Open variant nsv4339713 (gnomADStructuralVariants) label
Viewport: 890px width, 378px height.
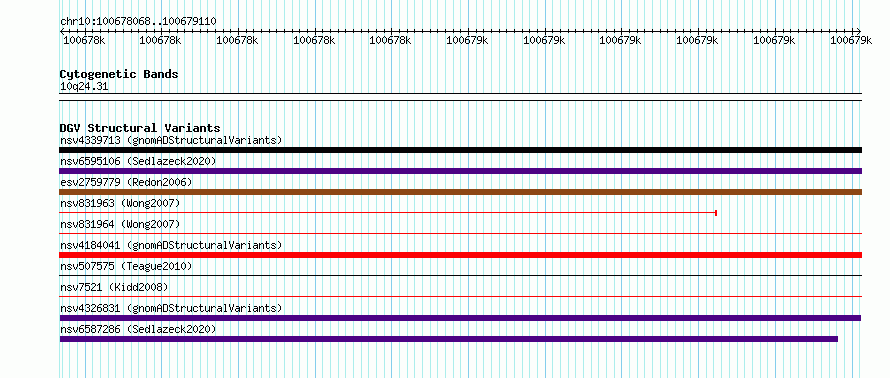(x=171, y=140)
